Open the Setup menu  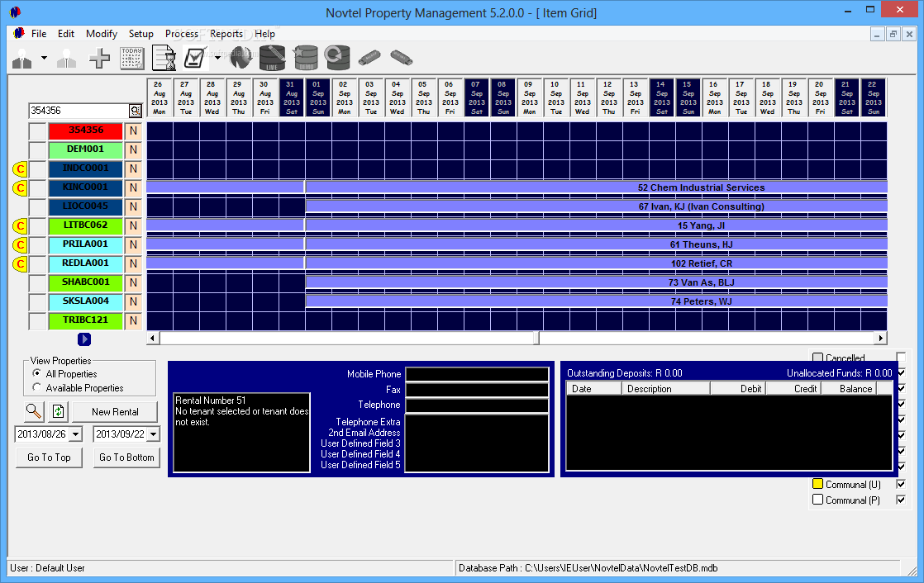141,34
